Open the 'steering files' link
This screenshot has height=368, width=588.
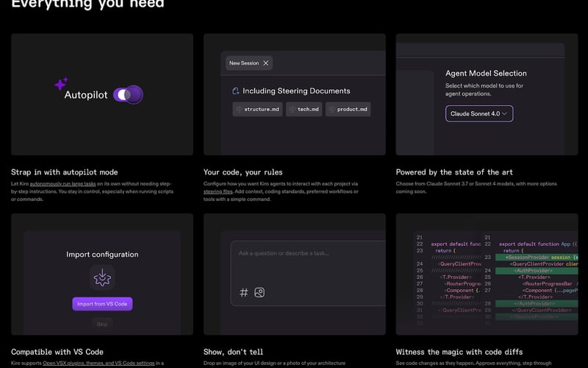218,191
